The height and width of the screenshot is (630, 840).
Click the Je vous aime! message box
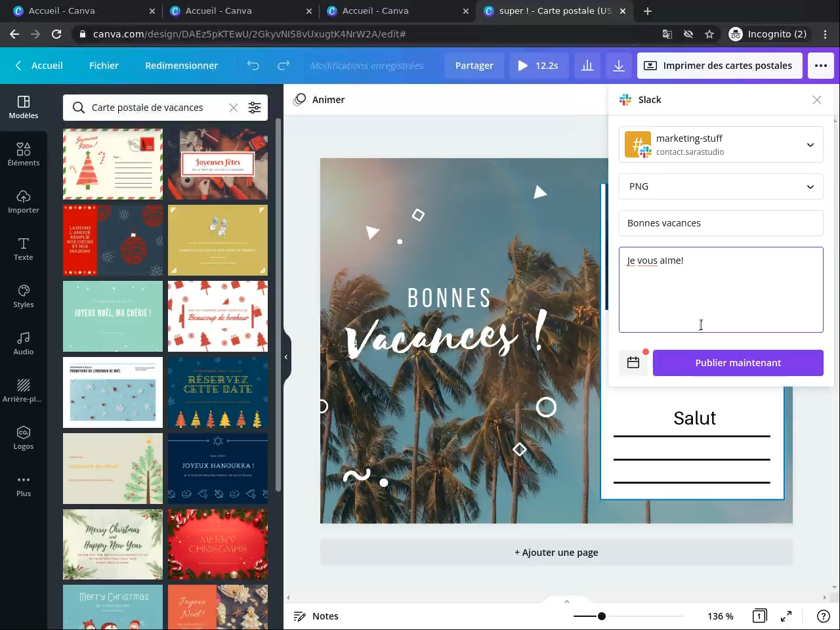[721, 290]
